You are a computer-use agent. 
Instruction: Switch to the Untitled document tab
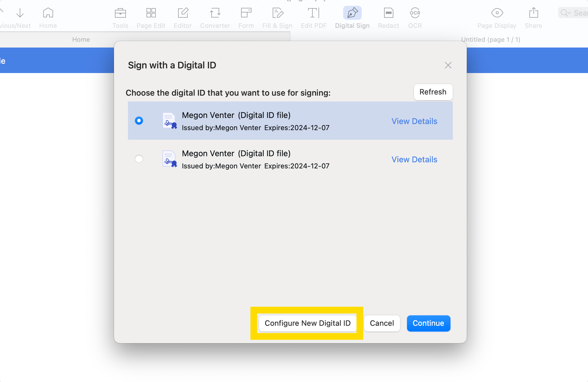(x=491, y=39)
